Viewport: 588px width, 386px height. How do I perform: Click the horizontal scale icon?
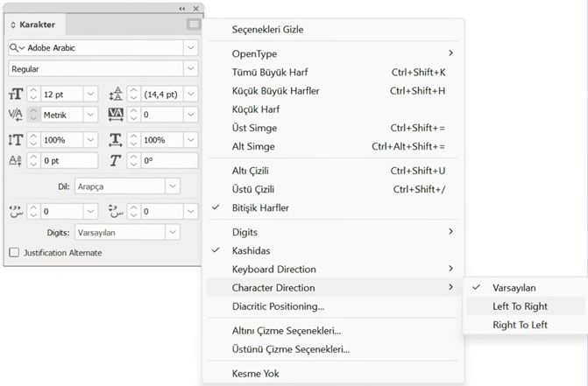(116, 140)
